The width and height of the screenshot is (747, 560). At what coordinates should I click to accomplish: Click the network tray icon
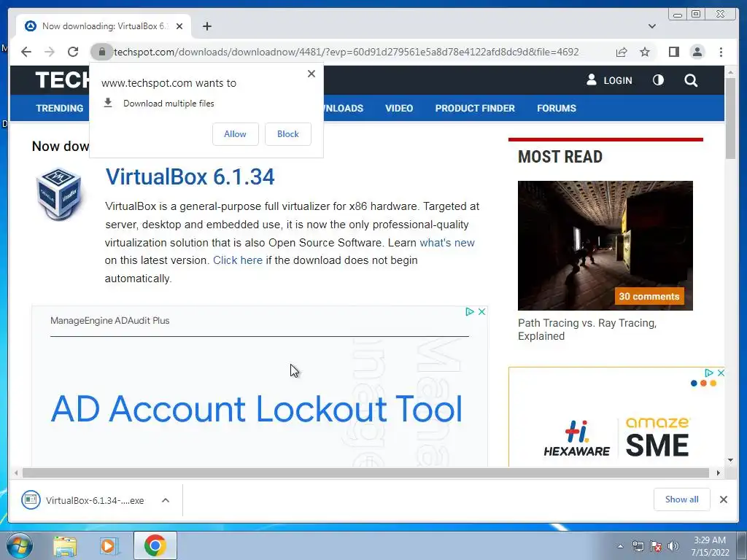pyautogui.click(x=638, y=546)
